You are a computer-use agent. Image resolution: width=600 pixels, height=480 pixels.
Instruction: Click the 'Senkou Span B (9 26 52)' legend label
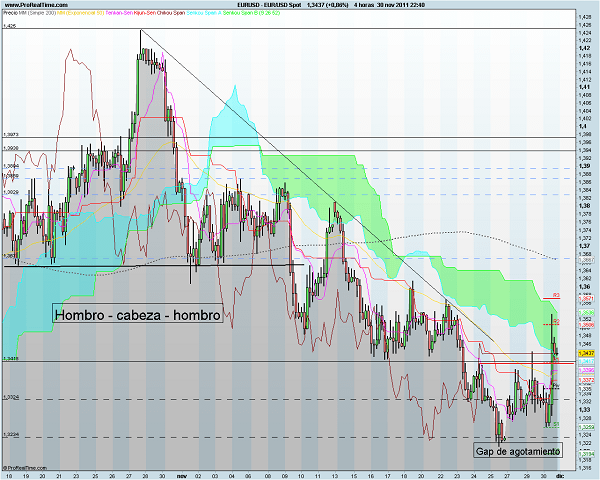point(251,13)
